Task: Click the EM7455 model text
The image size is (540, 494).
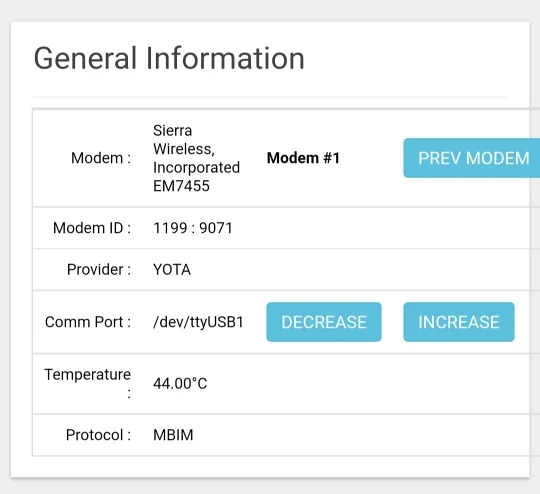Action: [181, 186]
